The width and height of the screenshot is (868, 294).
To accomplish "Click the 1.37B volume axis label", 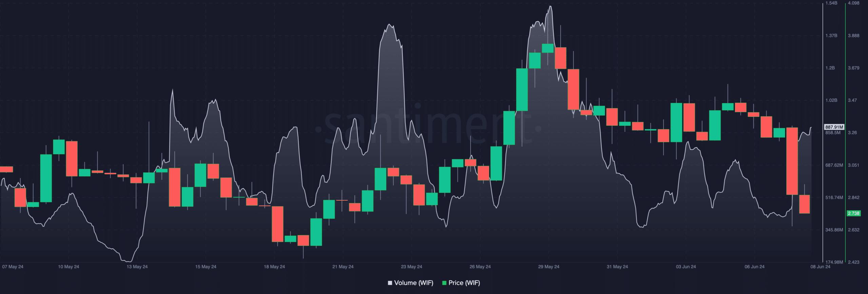I will (x=831, y=36).
